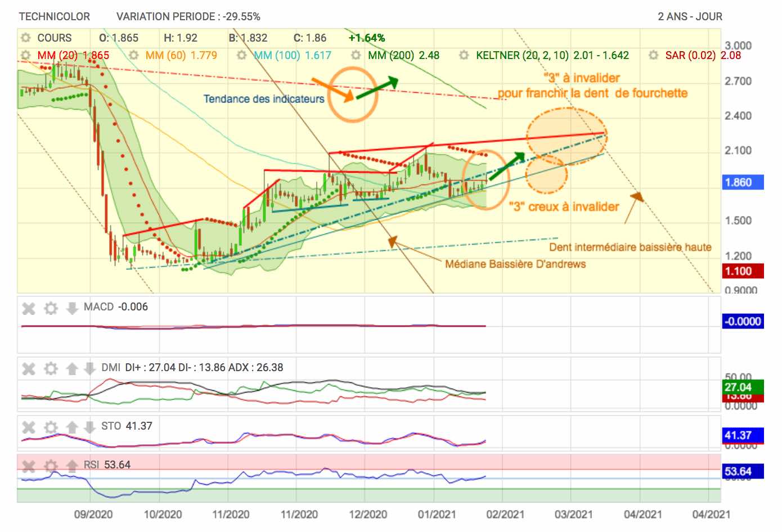Move the STO panel up with its arrow
The image size is (782, 532).
click(72, 427)
